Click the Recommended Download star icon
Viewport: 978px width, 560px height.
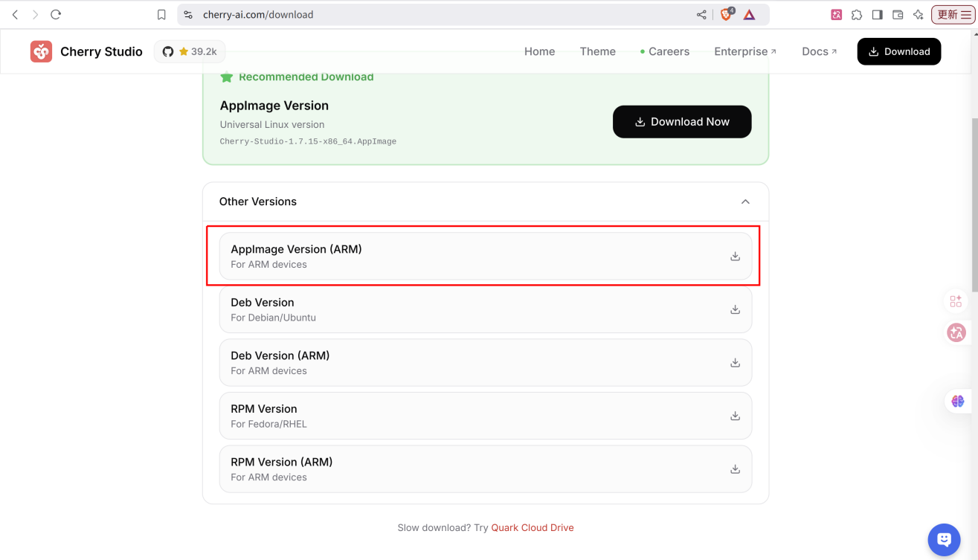click(227, 77)
